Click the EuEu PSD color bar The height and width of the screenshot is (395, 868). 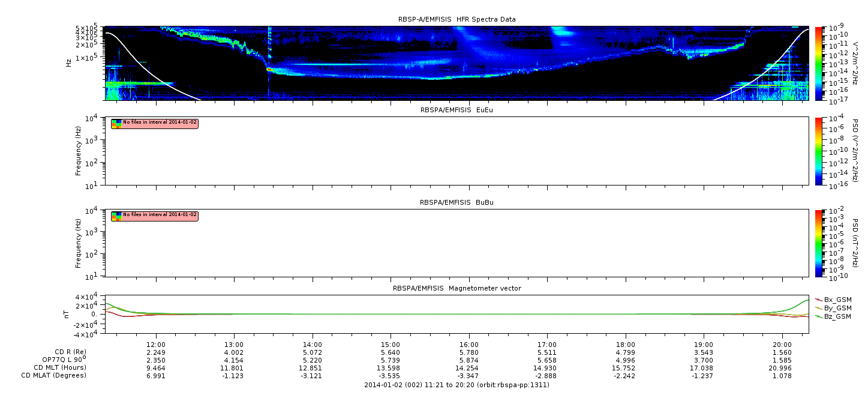pyautogui.click(x=819, y=151)
